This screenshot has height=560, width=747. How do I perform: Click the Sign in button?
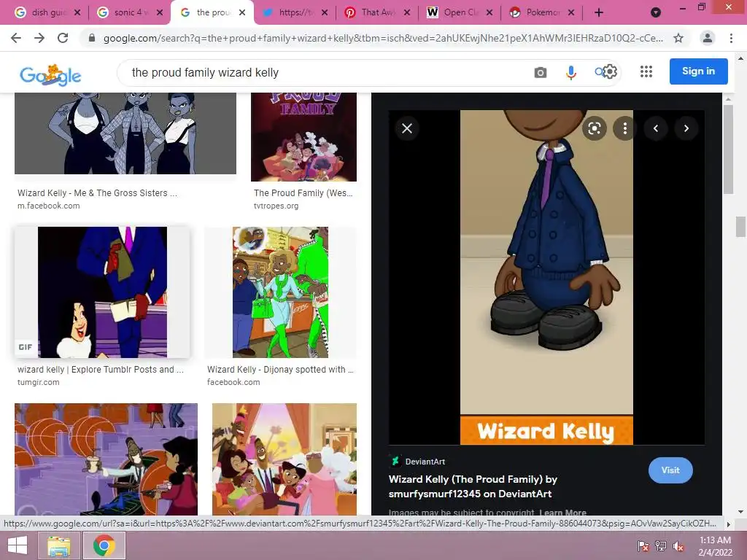click(698, 71)
